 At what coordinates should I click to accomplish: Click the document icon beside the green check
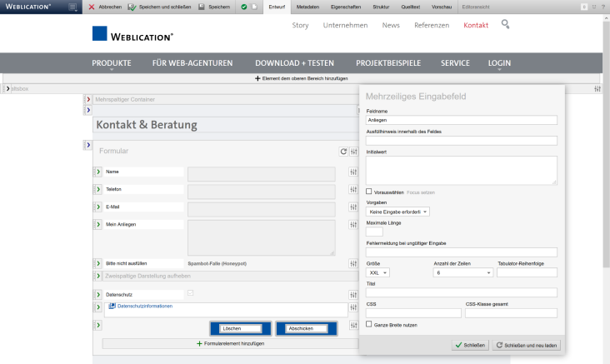pos(254,7)
